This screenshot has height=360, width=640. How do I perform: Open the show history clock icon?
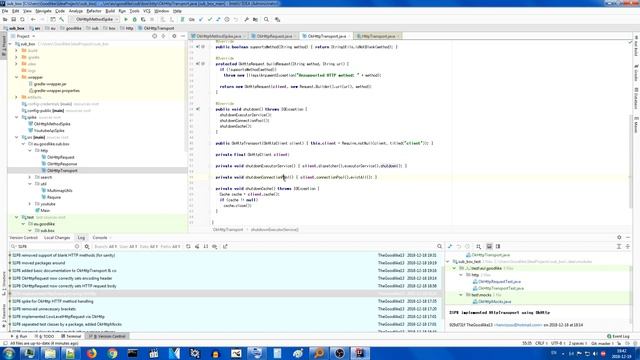pos(227,19)
